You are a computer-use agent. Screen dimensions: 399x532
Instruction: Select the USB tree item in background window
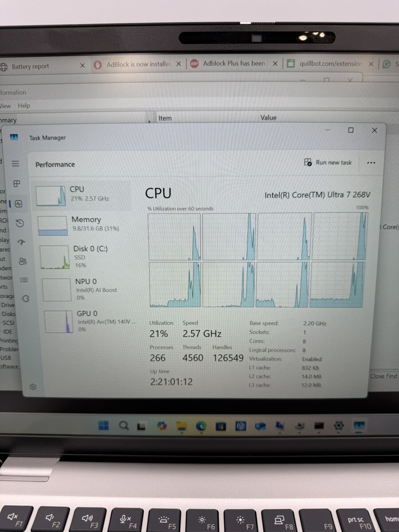tap(6, 357)
